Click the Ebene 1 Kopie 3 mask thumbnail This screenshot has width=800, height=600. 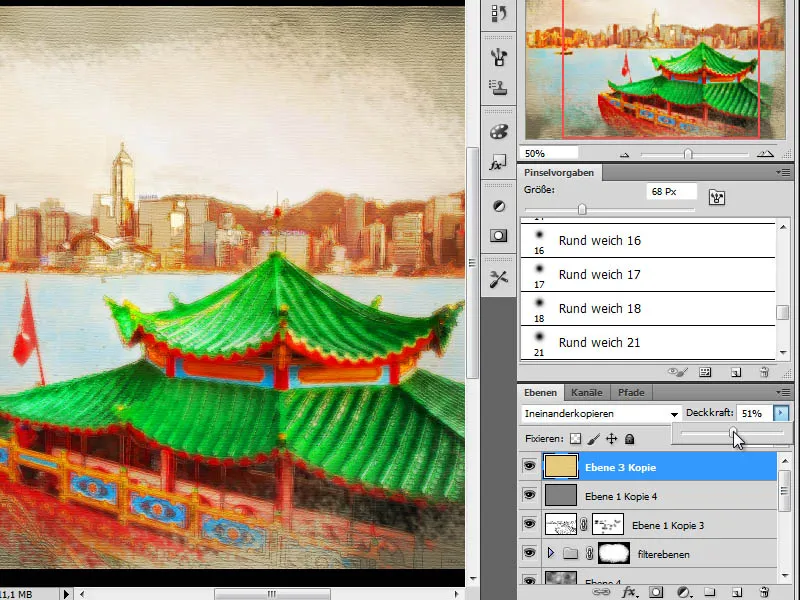[608, 524]
